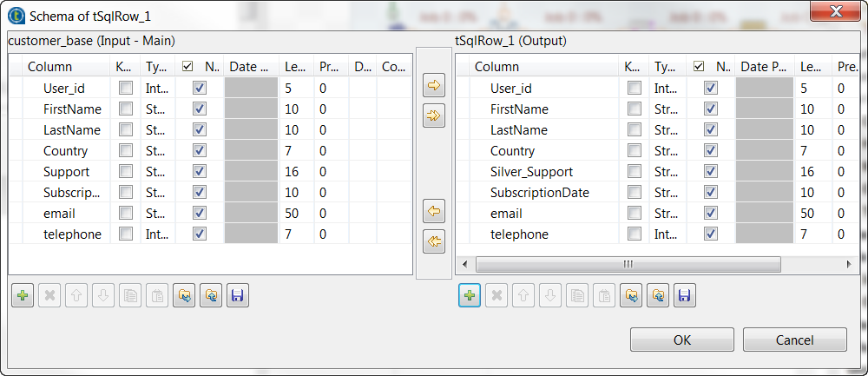
Task: Toggle Nullable checkbox for output LastName
Action: coord(711,130)
